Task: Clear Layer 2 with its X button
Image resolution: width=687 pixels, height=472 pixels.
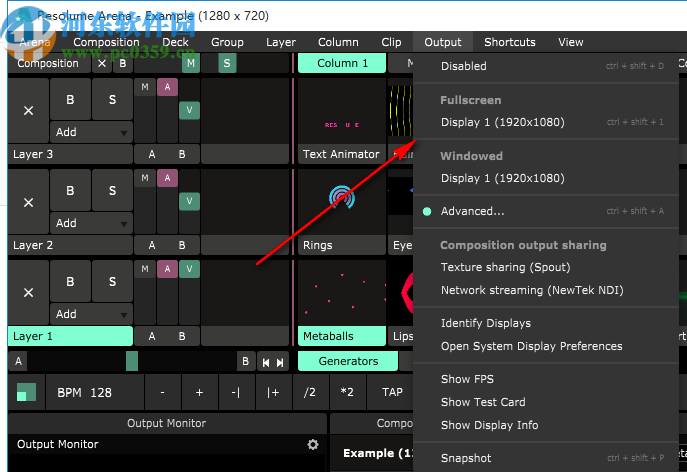Action: point(28,202)
